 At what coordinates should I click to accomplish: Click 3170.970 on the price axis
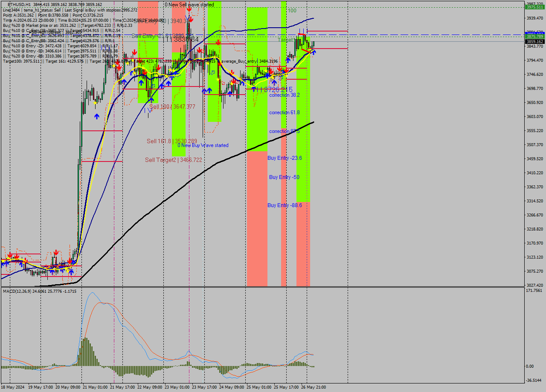pos(535,243)
